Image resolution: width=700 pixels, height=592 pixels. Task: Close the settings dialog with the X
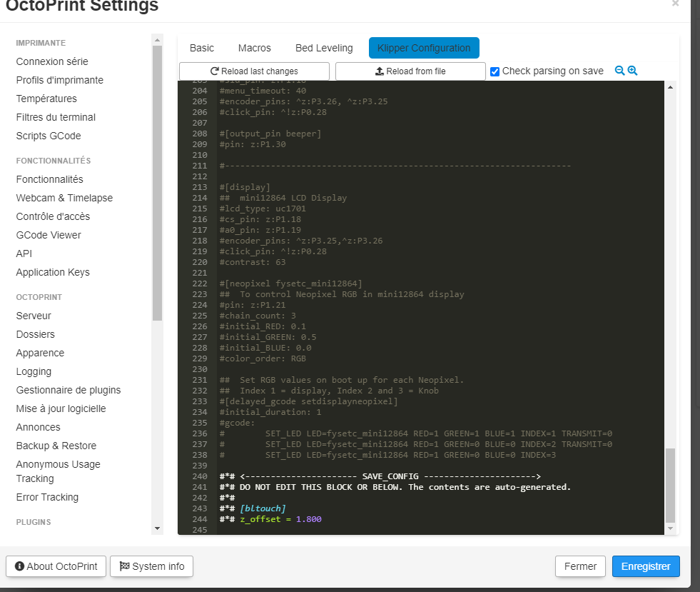[x=675, y=4]
